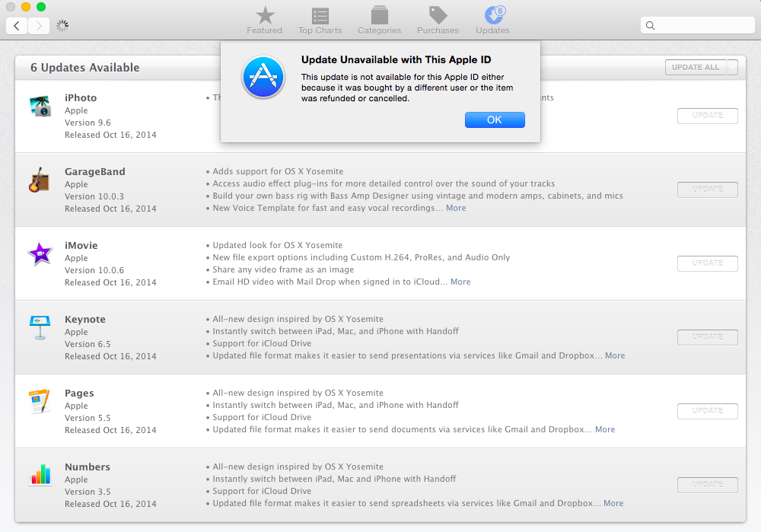Click dialog title 'Update Unavailable with This Apple ID'
This screenshot has width=761, height=532.
pyautogui.click(x=396, y=59)
